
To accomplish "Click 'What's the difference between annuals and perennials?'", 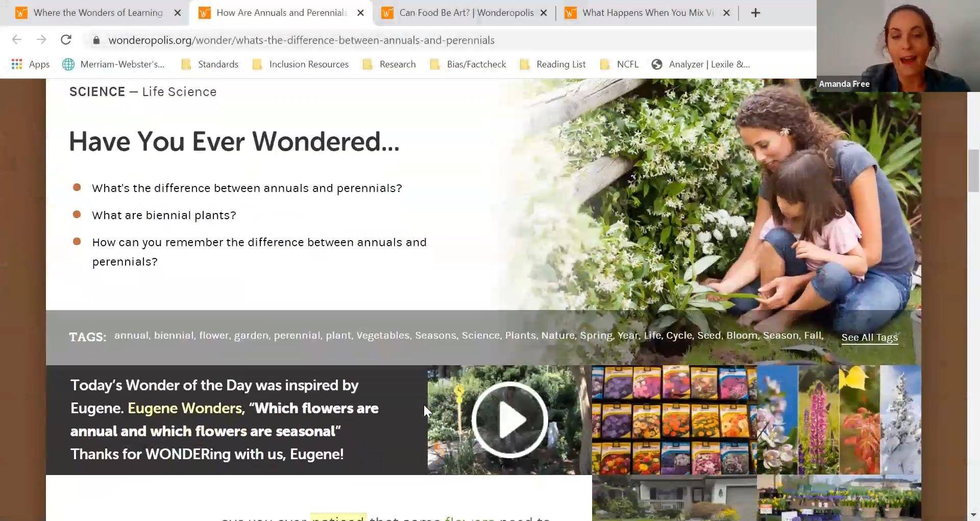I will point(247,188).
